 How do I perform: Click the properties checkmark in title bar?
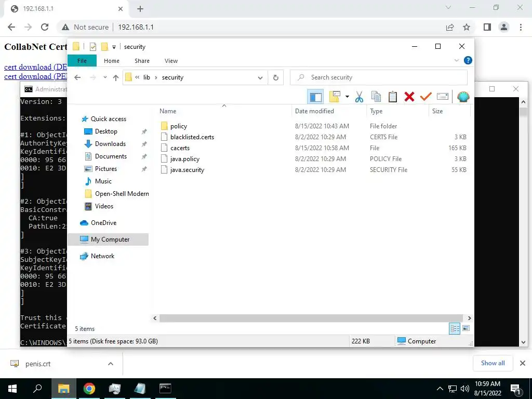coord(92,47)
